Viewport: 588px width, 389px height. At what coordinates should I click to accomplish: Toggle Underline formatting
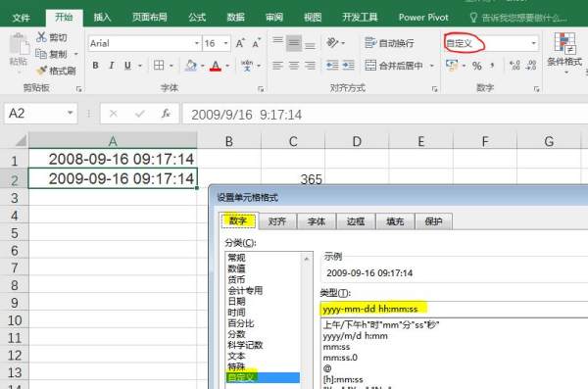click(x=127, y=66)
